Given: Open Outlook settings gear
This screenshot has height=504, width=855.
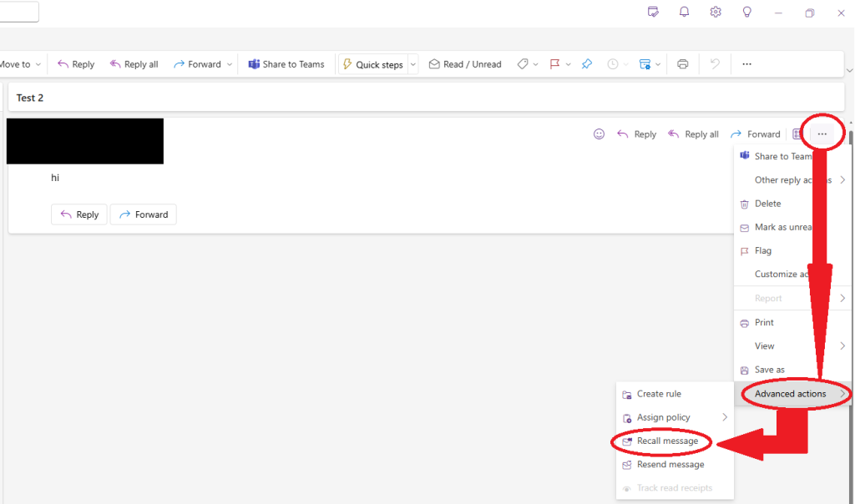Looking at the screenshot, I should (716, 13).
